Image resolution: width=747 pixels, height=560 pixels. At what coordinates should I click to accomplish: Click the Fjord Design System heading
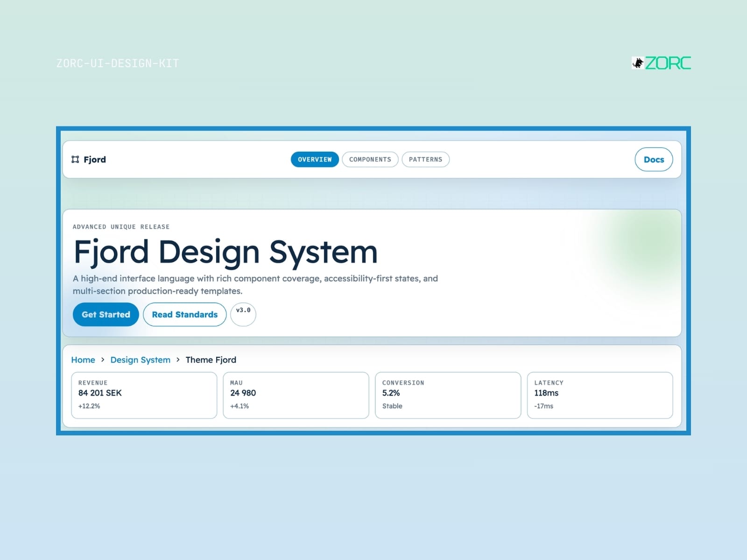226,252
